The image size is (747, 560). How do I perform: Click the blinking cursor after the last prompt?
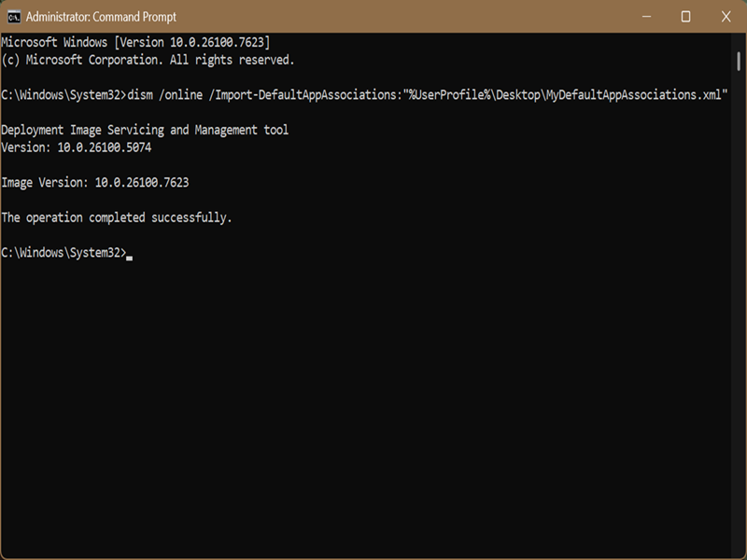click(x=130, y=254)
